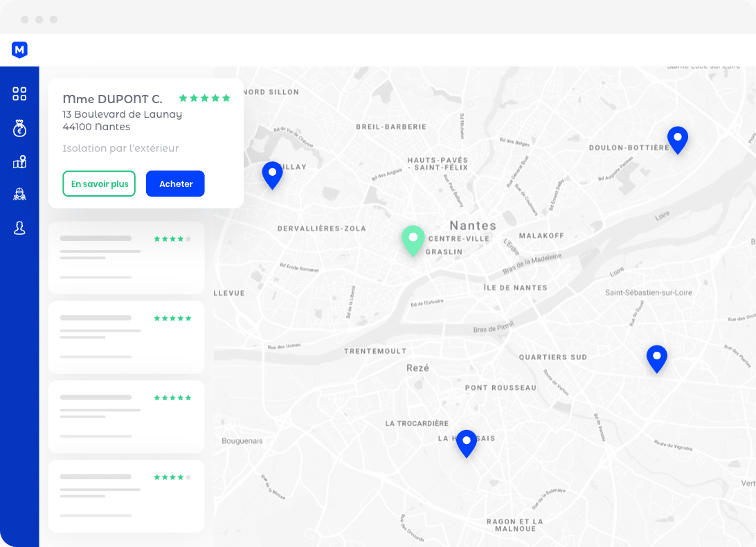Click the Mme DUPONT C. name
Image resolution: width=756 pixels, height=547 pixels.
[112, 99]
